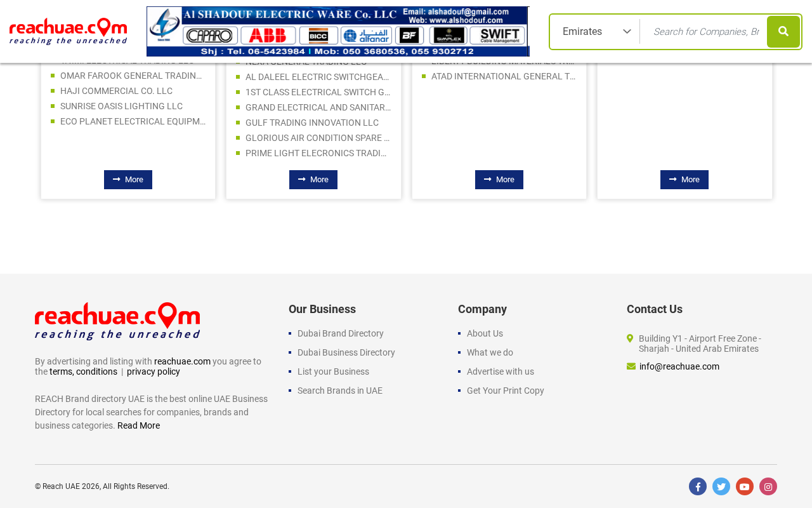Click More in the empty fourth card
Screen dimensions: 812x508
pyautogui.click(x=684, y=180)
